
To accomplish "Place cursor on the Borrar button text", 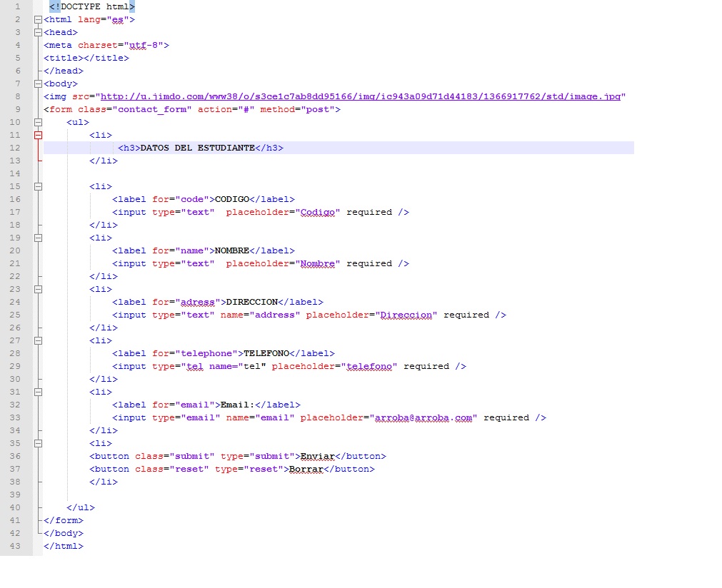I will click(x=306, y=469).
